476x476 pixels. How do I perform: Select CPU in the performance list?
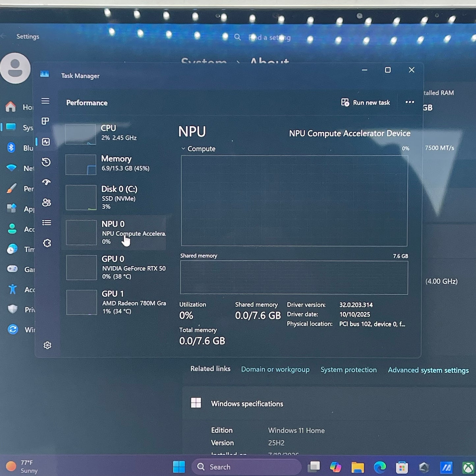point(115,133)
